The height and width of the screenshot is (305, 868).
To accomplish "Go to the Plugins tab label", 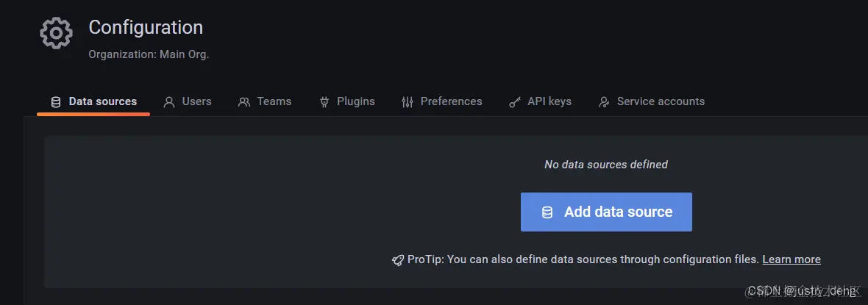I will [x=355, y=101].
